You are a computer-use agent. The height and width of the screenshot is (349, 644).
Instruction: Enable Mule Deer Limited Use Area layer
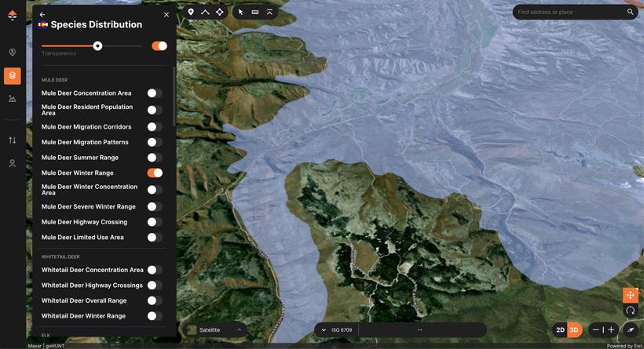[x=155, y=238]
